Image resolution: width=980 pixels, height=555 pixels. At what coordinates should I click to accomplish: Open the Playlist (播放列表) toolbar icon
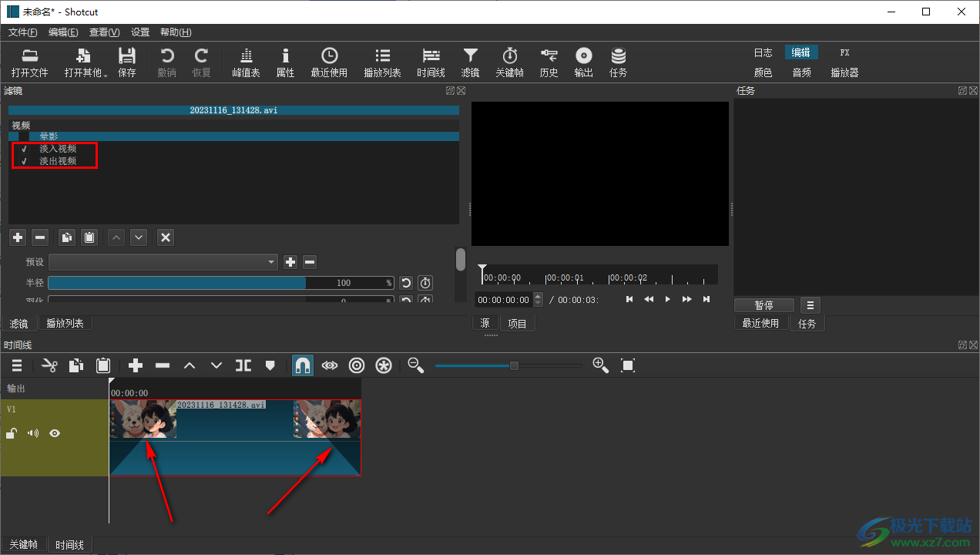coord(382,62)
